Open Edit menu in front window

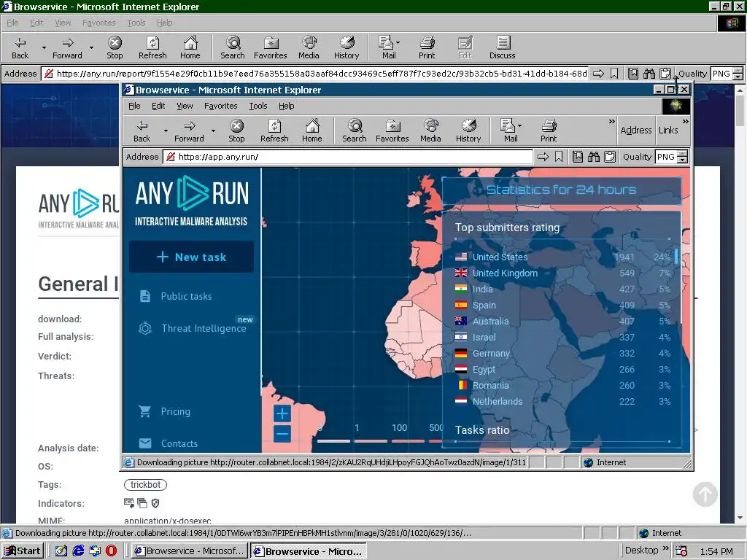(158, 106)
